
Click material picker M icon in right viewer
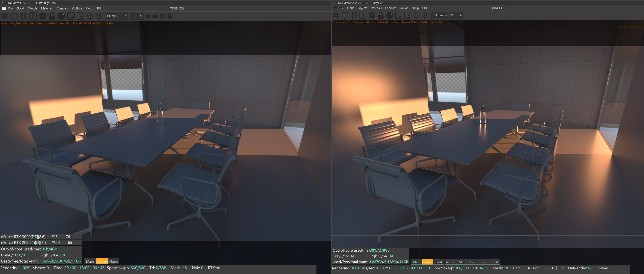coord(425,15)
